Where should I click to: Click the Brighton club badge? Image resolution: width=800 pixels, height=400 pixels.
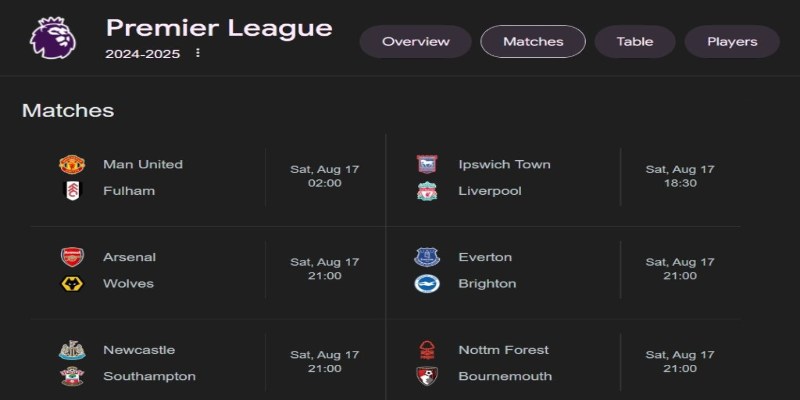tap(427, 284)
